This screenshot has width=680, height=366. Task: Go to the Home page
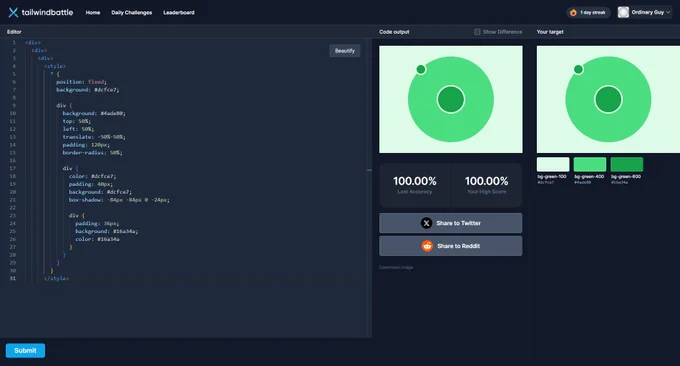(93, 13)
